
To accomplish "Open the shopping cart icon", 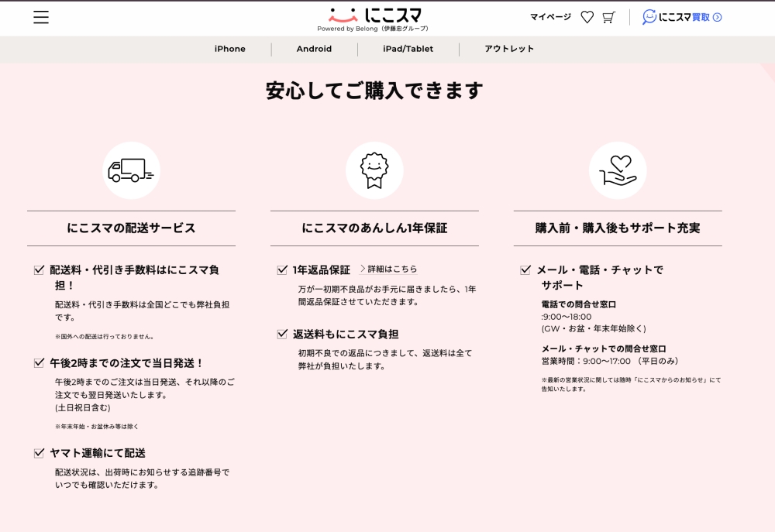I will click(x=608, y=17).
